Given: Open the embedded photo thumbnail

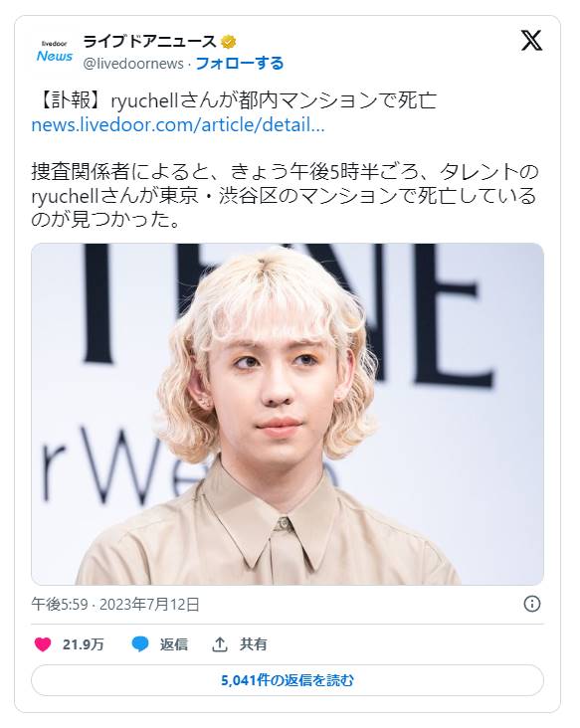Looking at the screenshot, I should 288,414.
